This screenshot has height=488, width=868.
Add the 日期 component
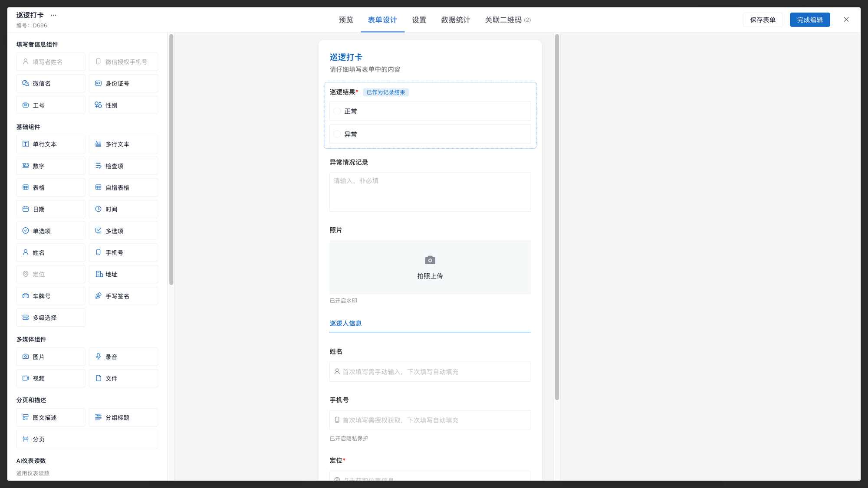tap(51, 209)
